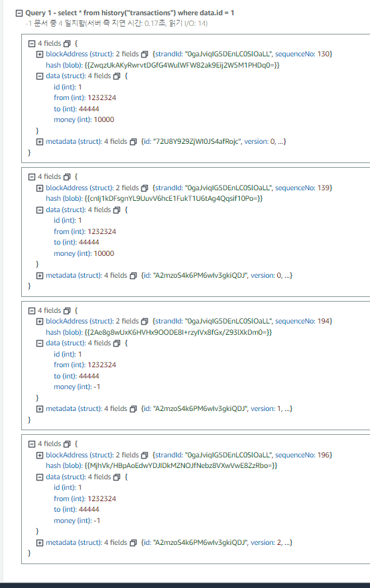Click hash blob value starting with ZwqzUkAKy
Viewport: 370px width, 588px height.
pyautogui.click(x=182, y=65)
